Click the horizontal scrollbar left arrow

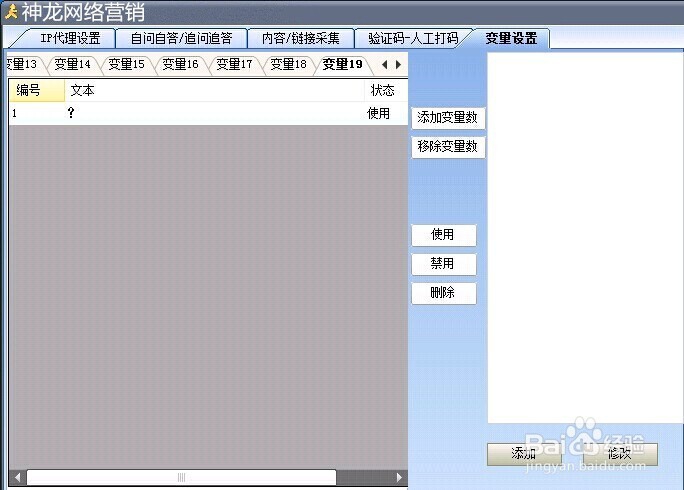pyautogui.click(x=17, y=477)
